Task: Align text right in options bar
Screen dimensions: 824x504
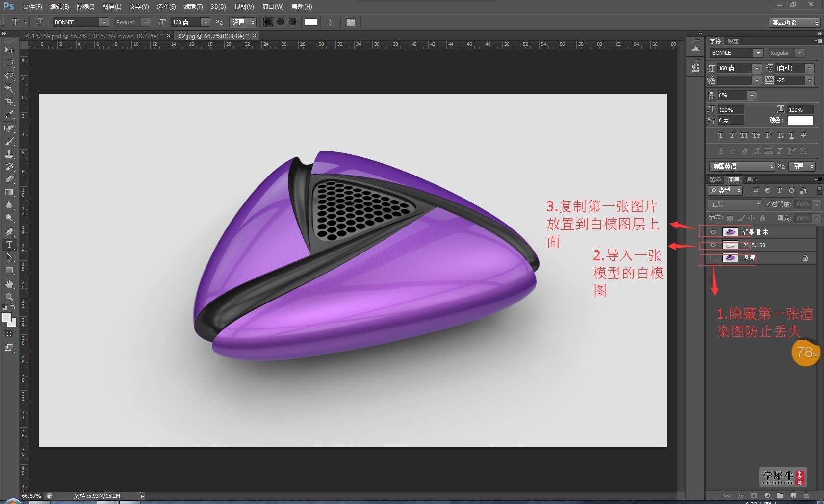Action: click(292, 22)
